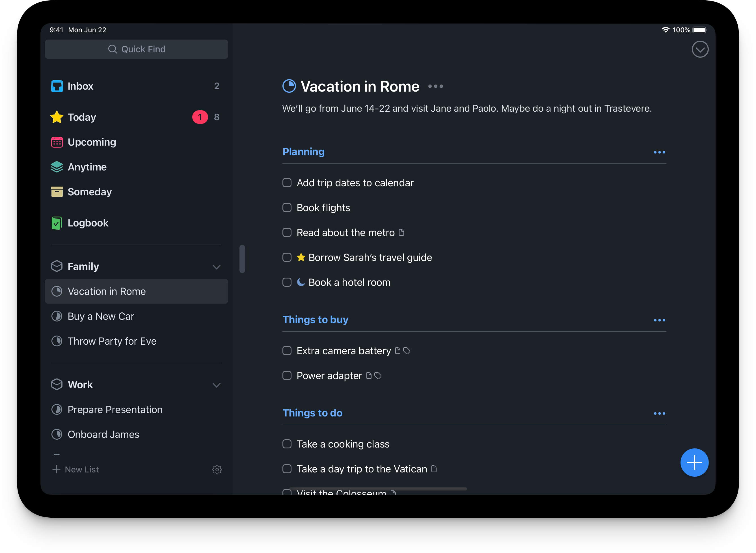The width and height of the screenshot is (756, 553).
Task: Open the Planning heading options menu
Action: 659,152
